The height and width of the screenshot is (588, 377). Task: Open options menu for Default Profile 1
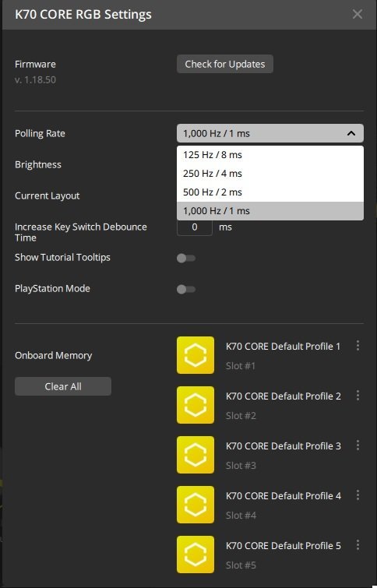tap(358, 345)
